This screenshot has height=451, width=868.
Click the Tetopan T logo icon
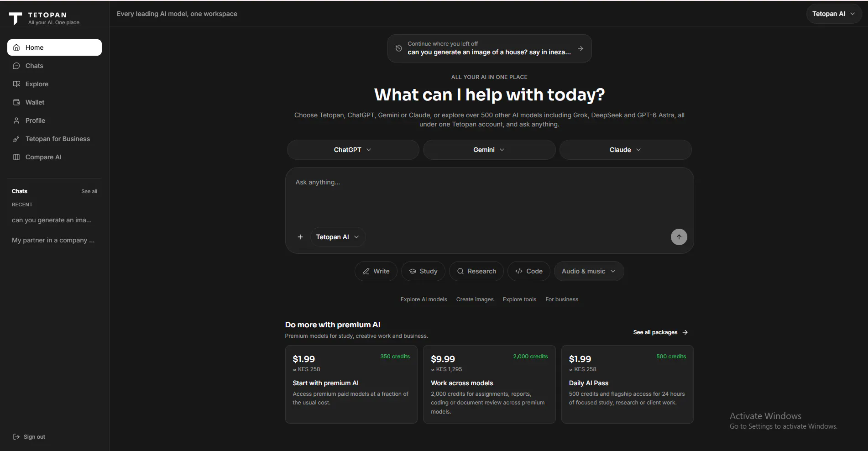coord(16,18)
